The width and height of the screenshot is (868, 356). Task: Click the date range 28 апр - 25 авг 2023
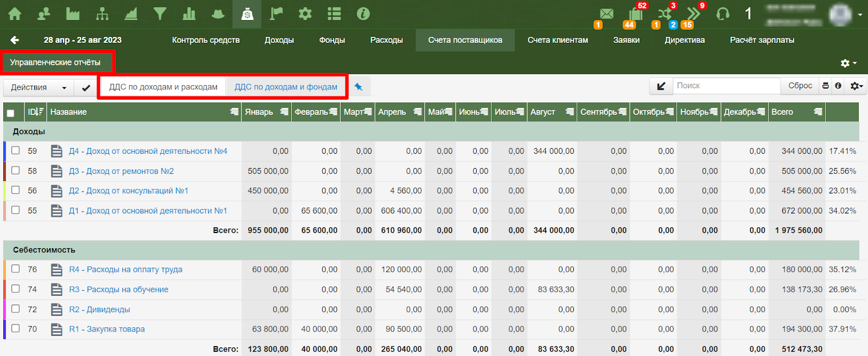(82, 40)
